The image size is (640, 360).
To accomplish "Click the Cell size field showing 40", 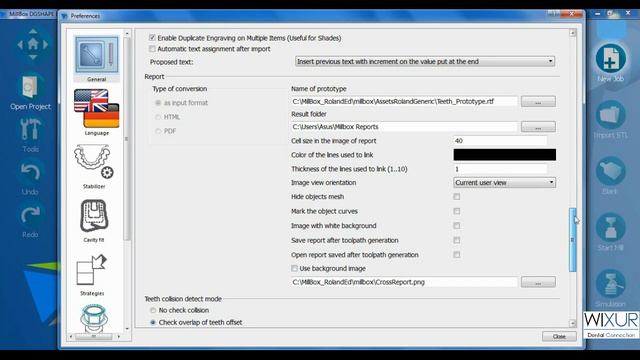I will point(500,140).
